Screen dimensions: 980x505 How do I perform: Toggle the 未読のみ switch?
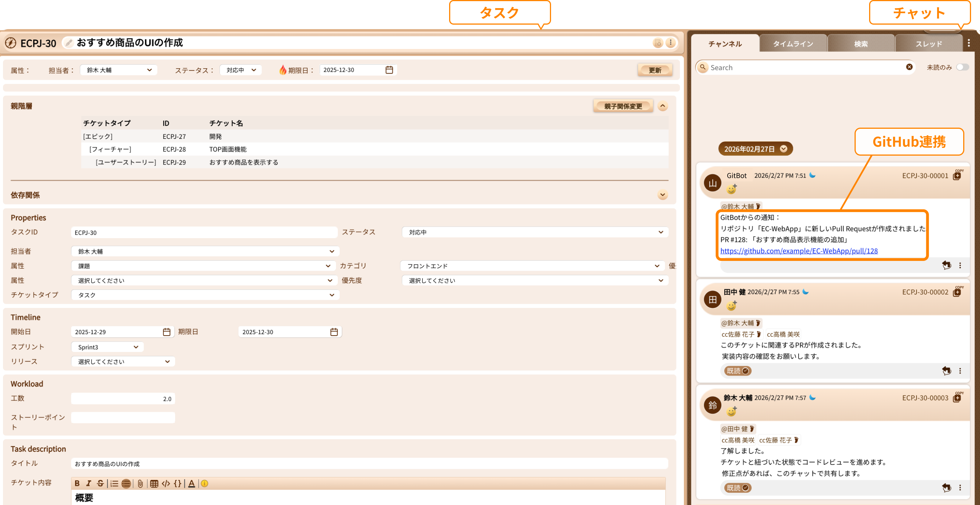point(962,67)
